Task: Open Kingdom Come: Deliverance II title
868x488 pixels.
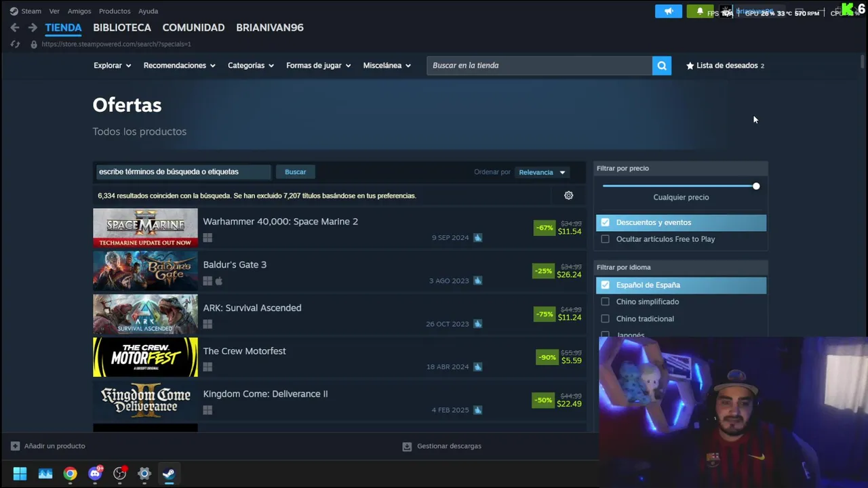Action: (265, 394)
